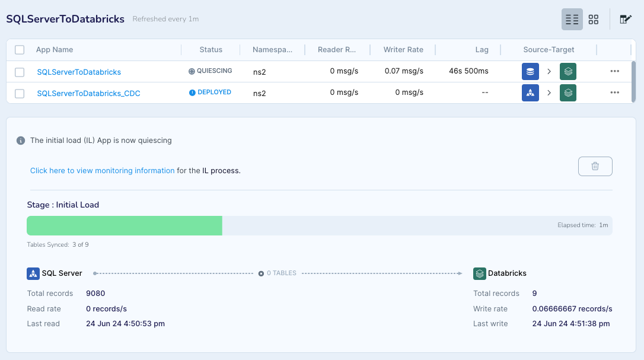The image size is (644, 360).
Task: Switch to list view layout
Action: pyautogui.click(x=572, y=20)
